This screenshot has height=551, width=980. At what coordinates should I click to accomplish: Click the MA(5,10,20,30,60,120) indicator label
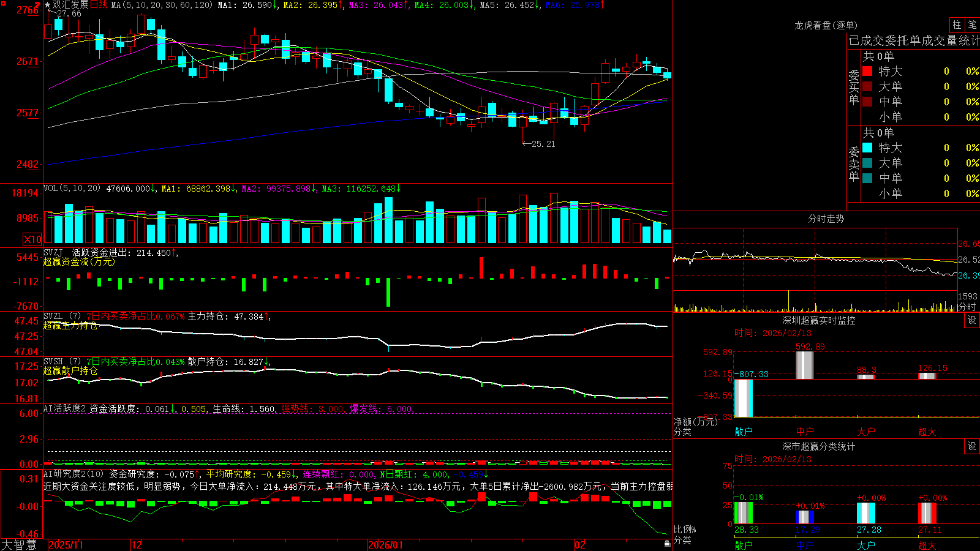[x=162, y=5]
